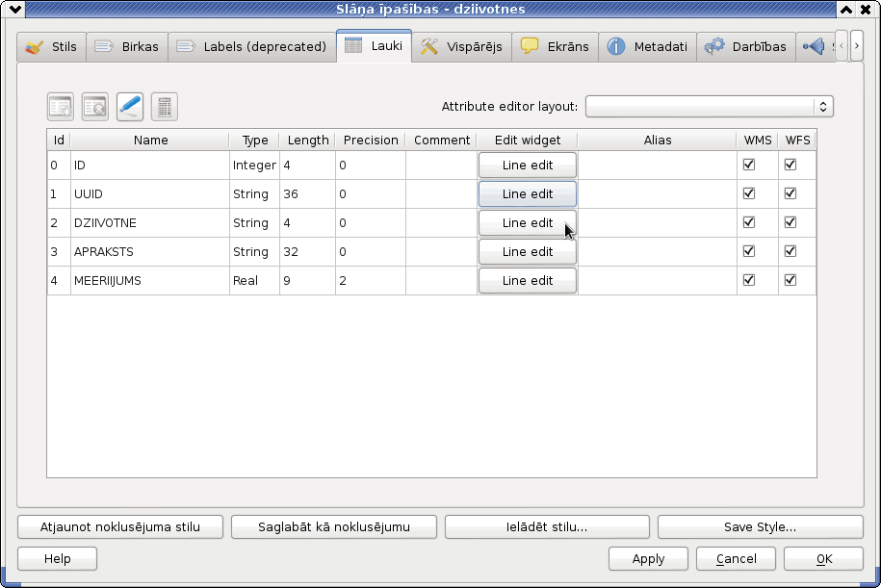Maximize window using title bar arrow
Screen dimensions: 881x588
tap(846, 9)
